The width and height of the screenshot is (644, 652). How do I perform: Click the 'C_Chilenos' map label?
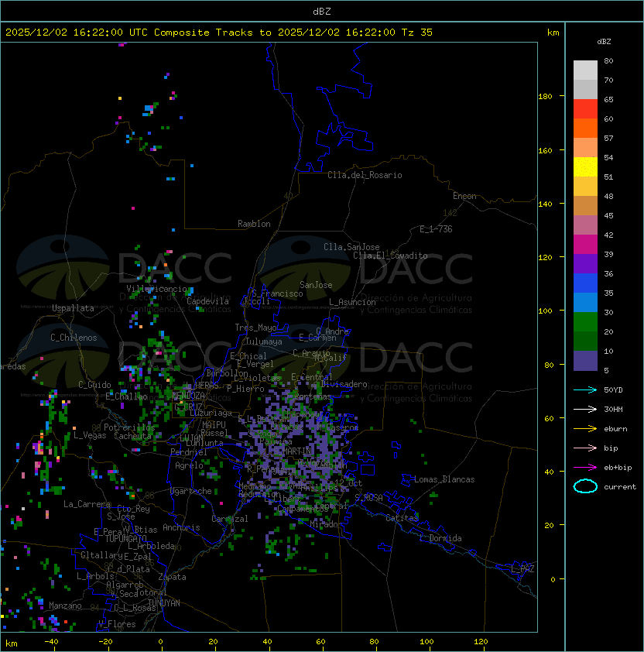(x=74, y=338)
